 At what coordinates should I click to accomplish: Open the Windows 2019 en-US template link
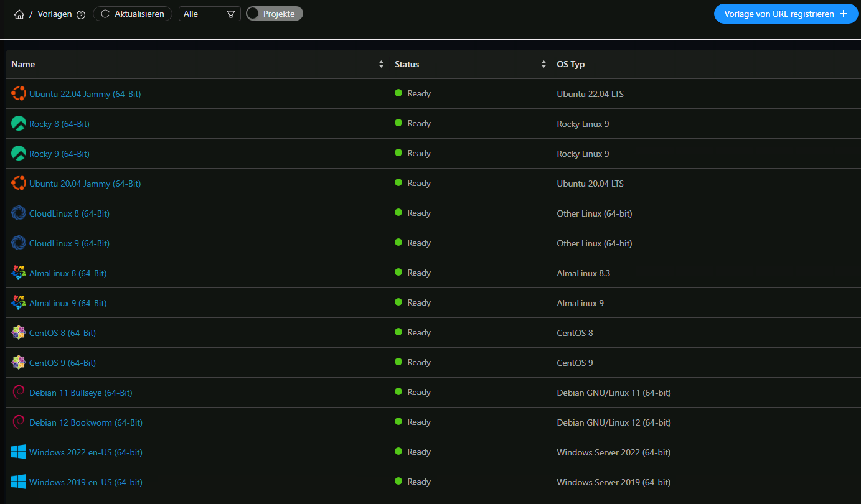click(86, 482)
